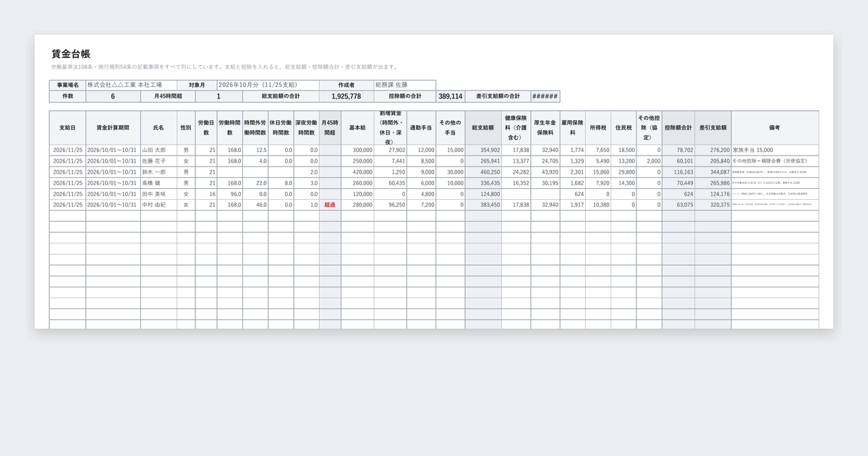Click the 件数 value cell showing 6
Image resolution: width=868 pixels, height=456 pixels.
pyautogui.click(x=113, y=96)
